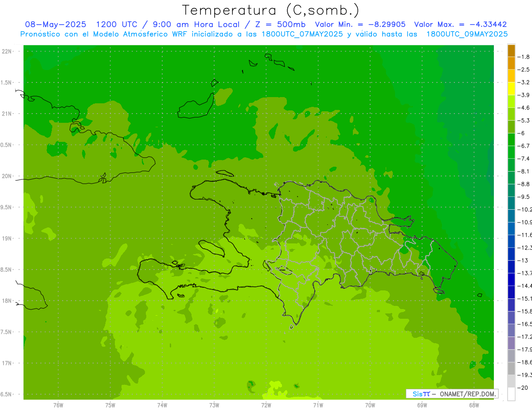Viewport: 532px width, 411px height.
Task: Click the '68W' longitude label
Action: click(x=474, y=405)
